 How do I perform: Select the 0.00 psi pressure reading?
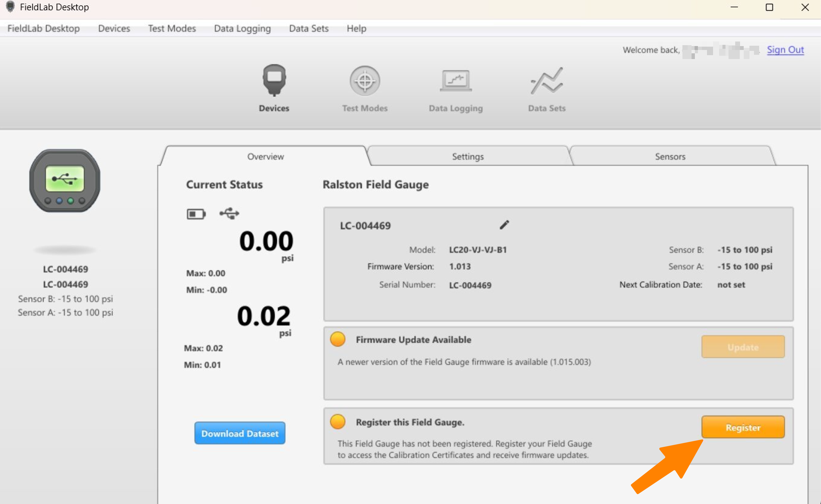click(x=266, y=241)
